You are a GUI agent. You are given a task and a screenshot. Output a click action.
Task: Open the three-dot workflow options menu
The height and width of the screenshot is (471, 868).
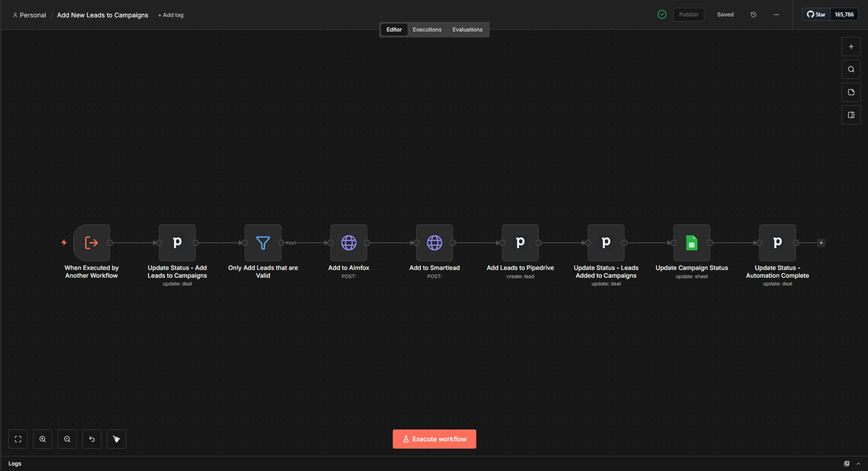[776, 15]
